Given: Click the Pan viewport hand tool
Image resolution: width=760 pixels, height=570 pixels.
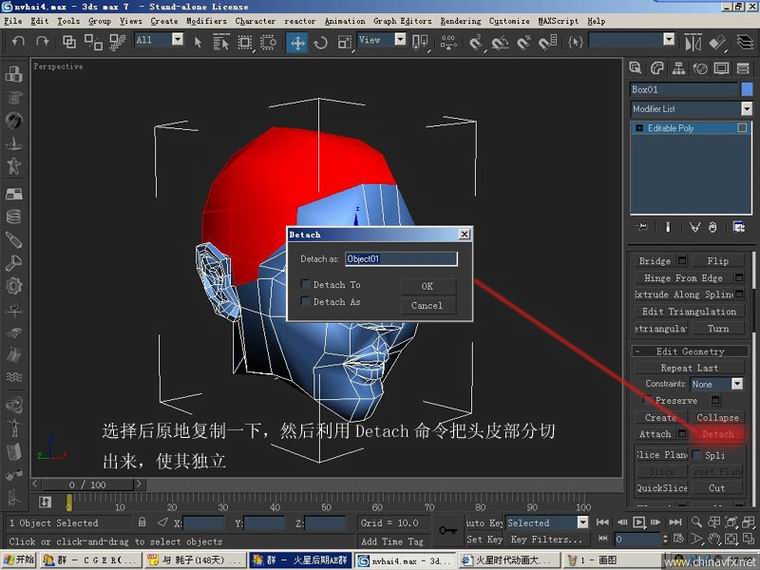Looking at the screenshot, I should click(713, 539).
